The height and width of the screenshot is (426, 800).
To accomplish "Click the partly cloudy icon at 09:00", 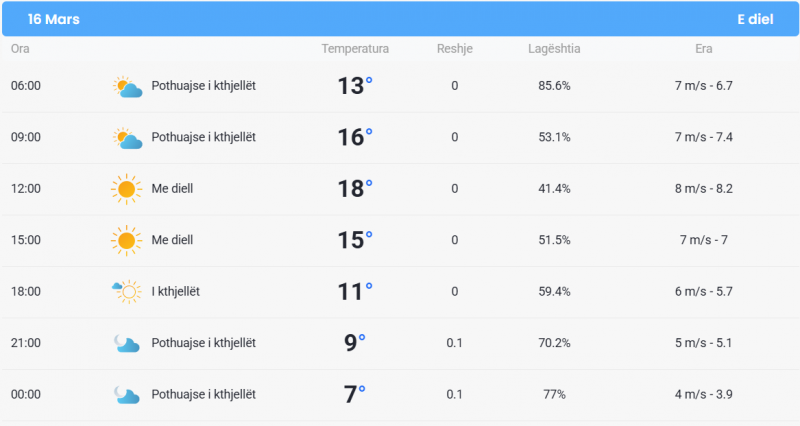I will (x=127, y=138).
